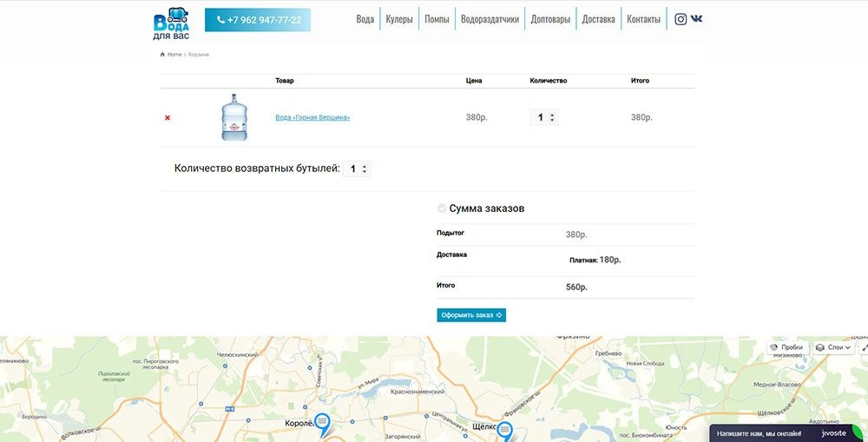The width and height of the screenshot is (868, 442).
Task: Open the Контакты menu item
Action: coord(643,19)
